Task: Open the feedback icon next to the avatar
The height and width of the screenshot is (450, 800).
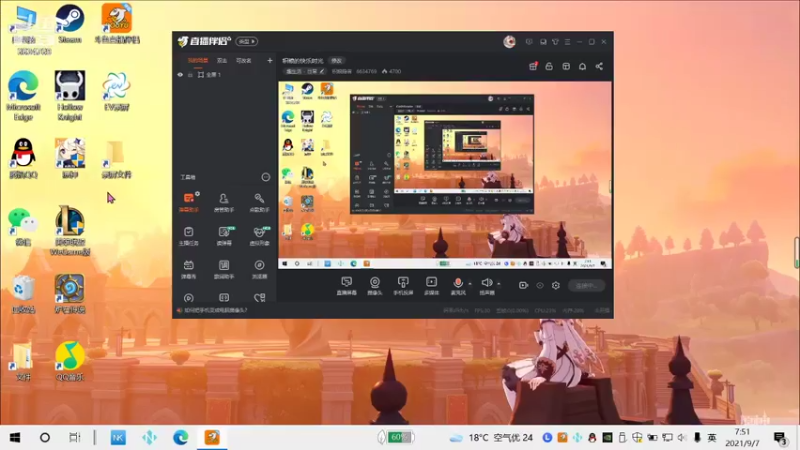Action: [x=529, y=42]
